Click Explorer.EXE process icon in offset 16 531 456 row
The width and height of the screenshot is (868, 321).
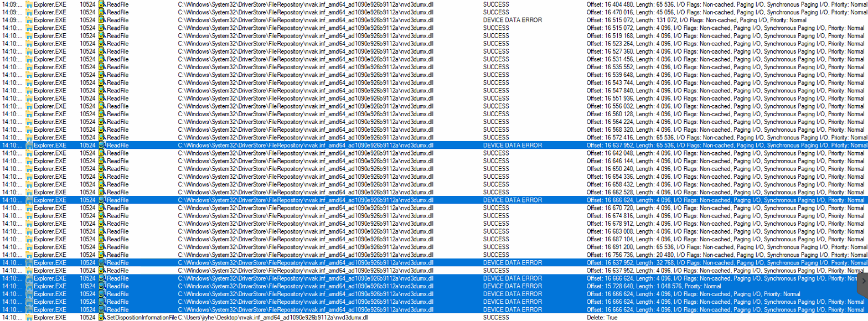pos(29,59)
